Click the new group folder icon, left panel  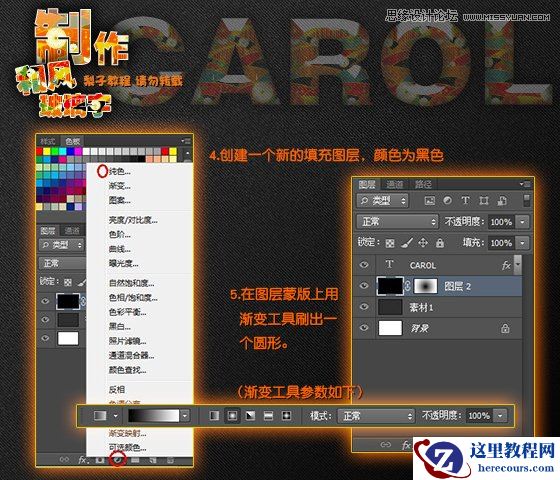[x=135, y=460]
